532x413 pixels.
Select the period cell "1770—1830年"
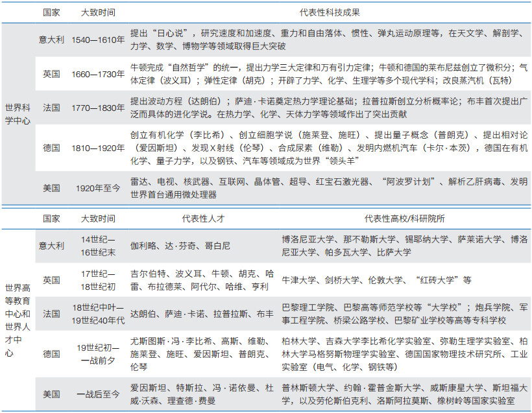pyautogui.click(x=98, y=108)
